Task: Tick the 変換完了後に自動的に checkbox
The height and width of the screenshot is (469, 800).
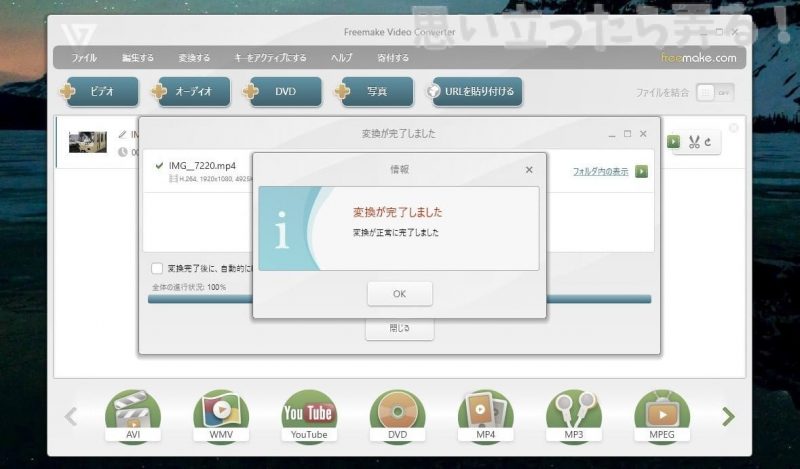Action: 157,268
